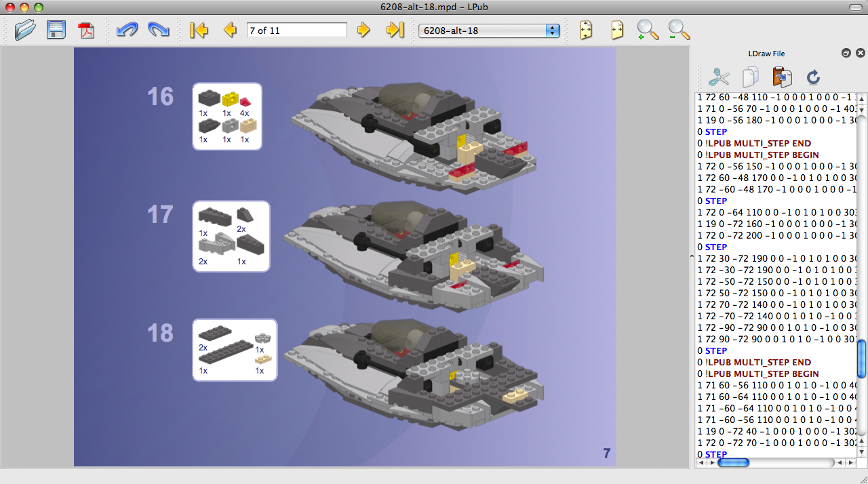This screenshot has width=868, height=484.
Task: Click the line '1 19 0 -72 40 -1 0 0 0 1...'
Action: coord(776,431)
